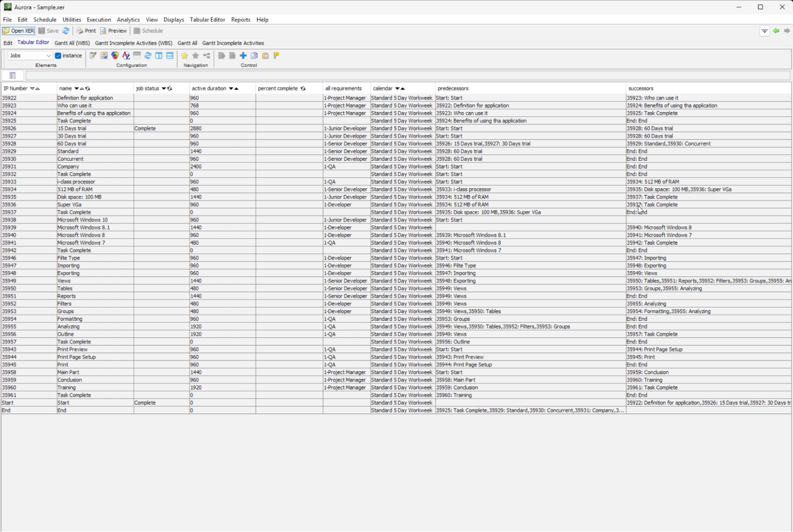Click the form icon left of filter field

pos(13,75)
